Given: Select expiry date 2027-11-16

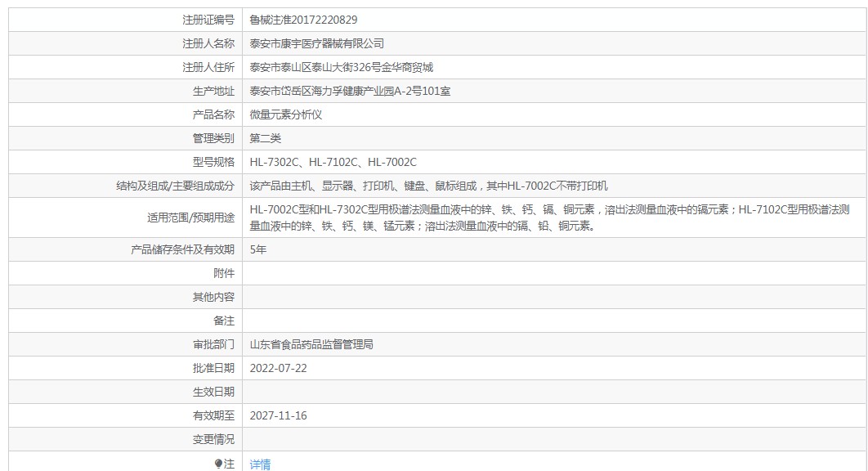Looking at the screenshot, I should tap(279, 416).
